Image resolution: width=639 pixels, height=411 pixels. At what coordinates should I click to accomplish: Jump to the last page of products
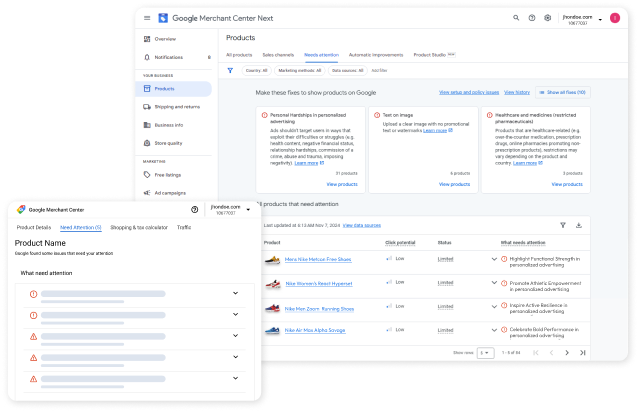583,353
